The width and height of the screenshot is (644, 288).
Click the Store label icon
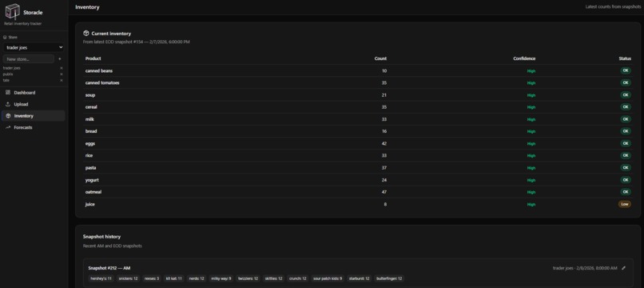[5, 37]
